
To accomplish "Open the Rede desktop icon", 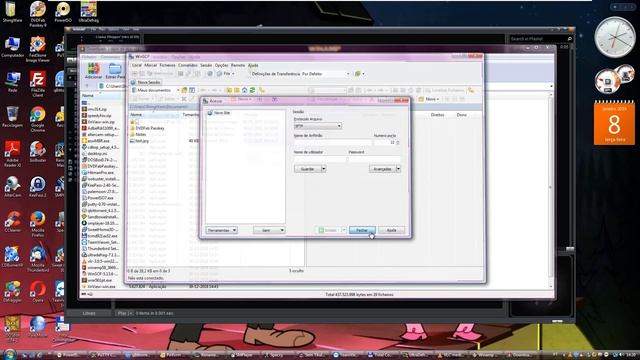I will (12, 82).
